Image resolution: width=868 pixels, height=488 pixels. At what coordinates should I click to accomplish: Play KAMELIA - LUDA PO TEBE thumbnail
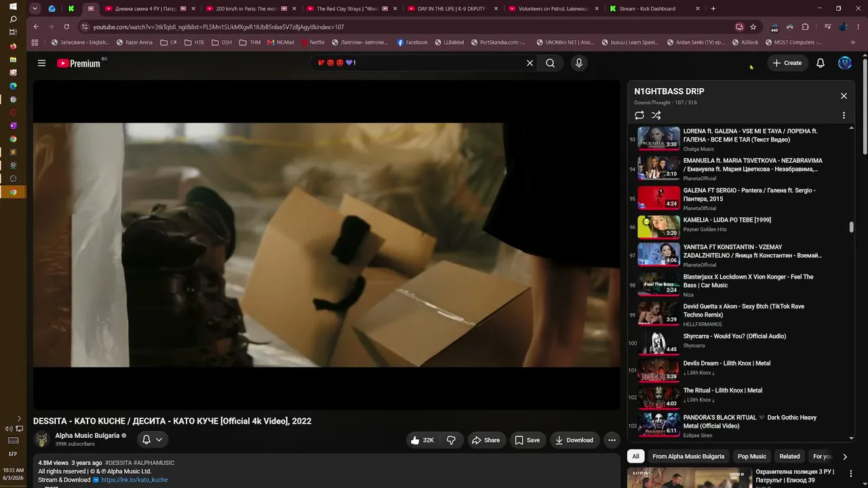(x=658, y=226)
